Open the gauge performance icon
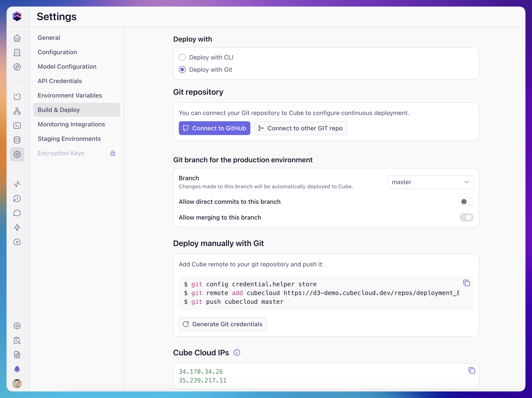Viewport: 532px width, 398px height. coord(17,242)
